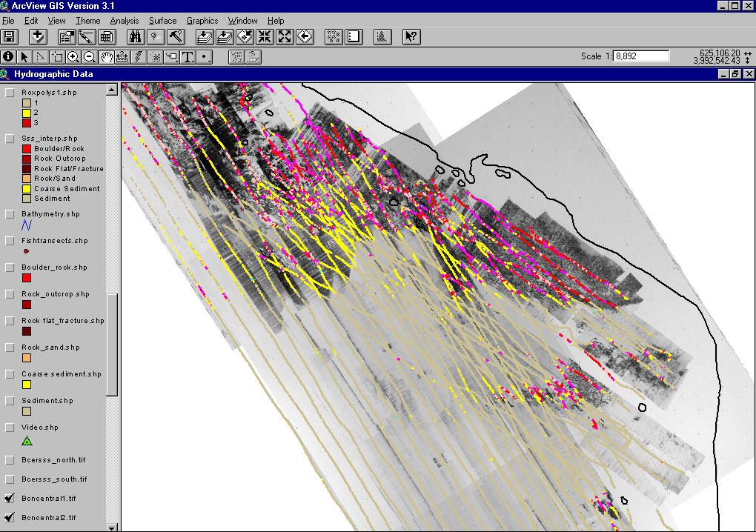This screenshot has height=532, width=756.
Task: Turn on the Bathymetry.shp theme checkbox
Action: pos(10,214)
